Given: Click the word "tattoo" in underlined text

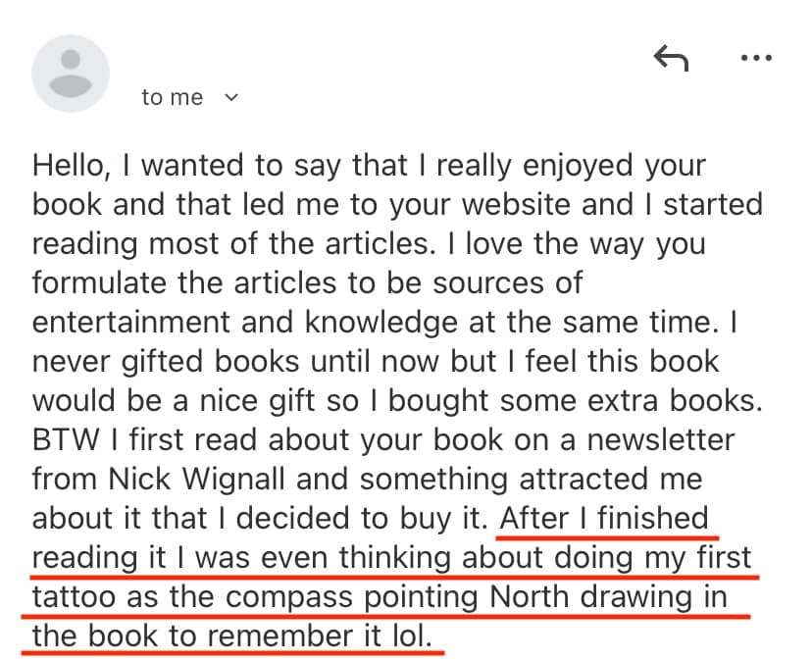Looking at the screenshot, I should point(76,597).
